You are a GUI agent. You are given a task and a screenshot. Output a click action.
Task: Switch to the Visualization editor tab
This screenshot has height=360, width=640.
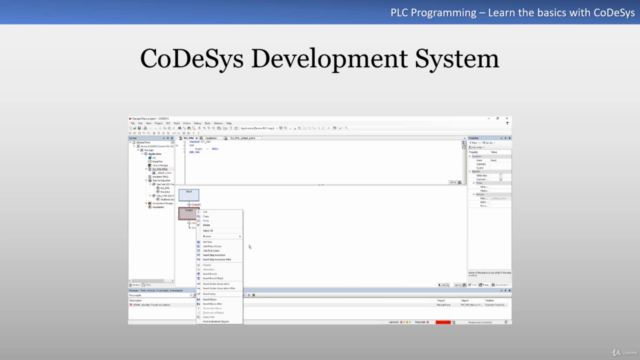click(x=211, y=138)
